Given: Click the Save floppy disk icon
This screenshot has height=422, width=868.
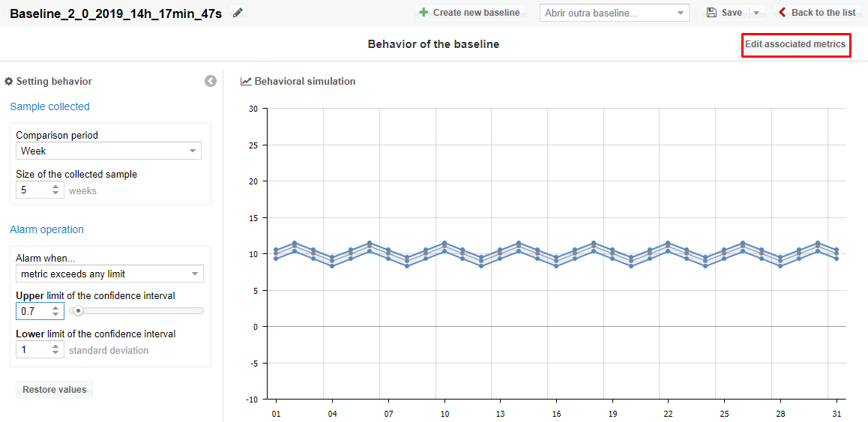Looking at the screenshot, I should [712, 13].
